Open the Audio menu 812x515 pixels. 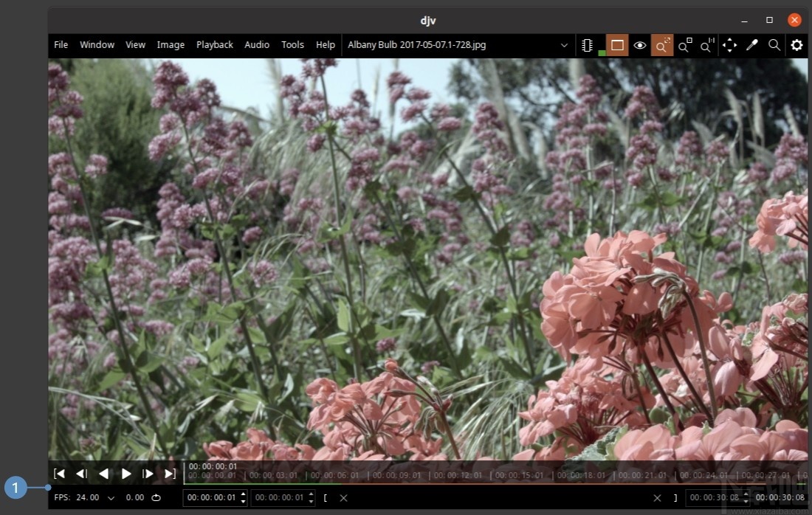(257, 45)
